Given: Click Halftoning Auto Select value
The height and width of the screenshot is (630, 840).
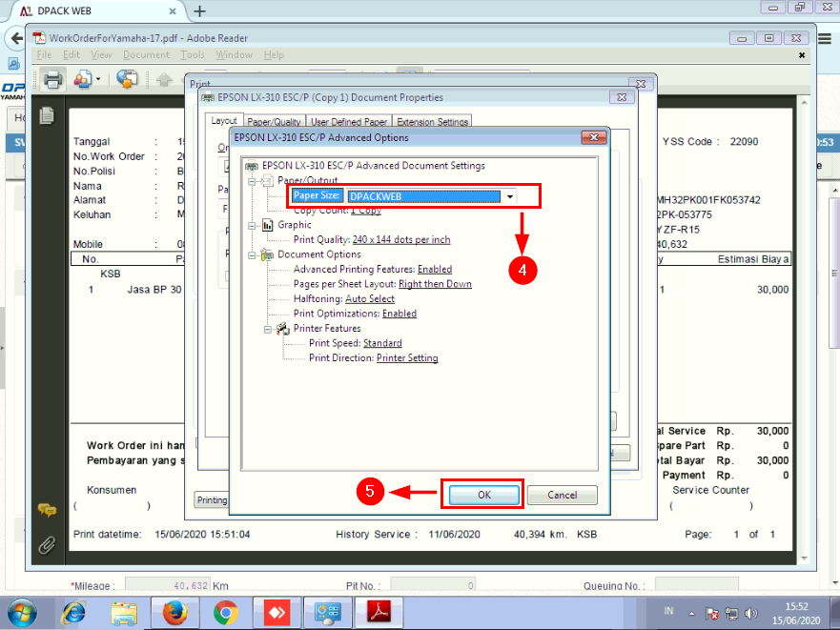Looking at the screenshot, I should click(x=370, y=299).
